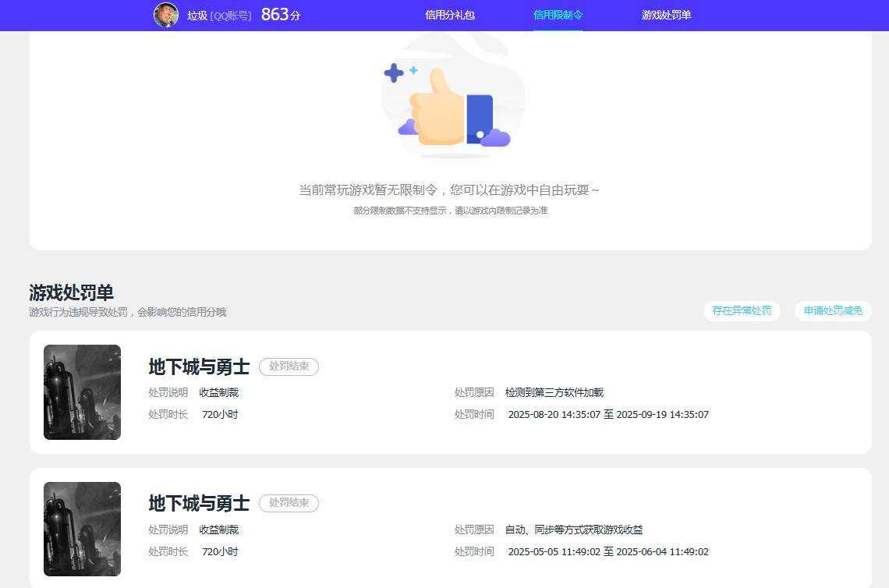This screenshot has height=588, width=889.
Task: Open the game thumbnail of the 2025-08-20 penalty
Action: click(82, 391)
